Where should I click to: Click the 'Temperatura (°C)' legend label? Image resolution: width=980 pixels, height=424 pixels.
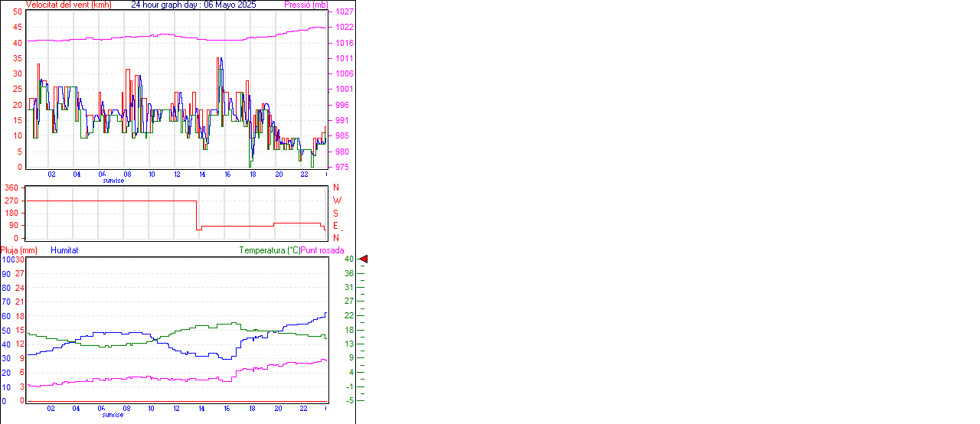(269, 250)
